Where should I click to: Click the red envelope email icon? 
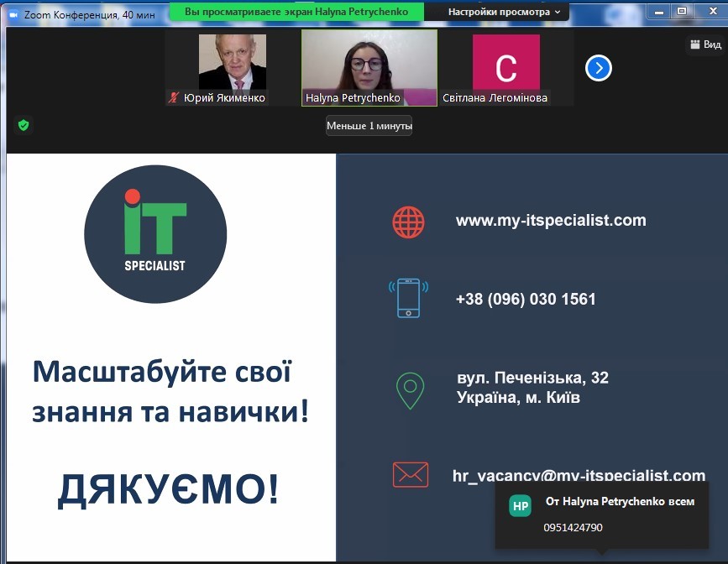pyautogui.click(x=411, y=474)
